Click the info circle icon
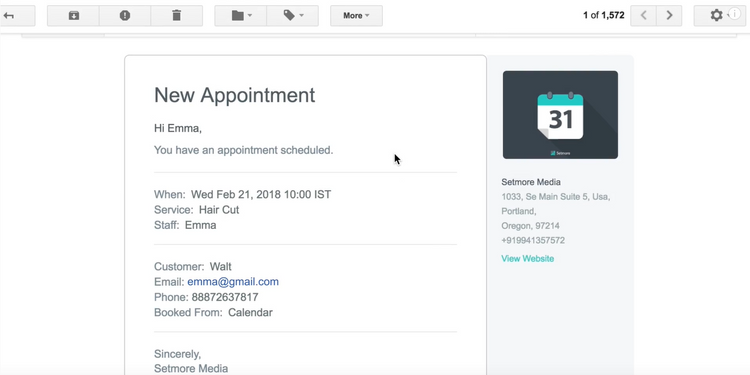This screenshot has width=750, height=375. 734,14
